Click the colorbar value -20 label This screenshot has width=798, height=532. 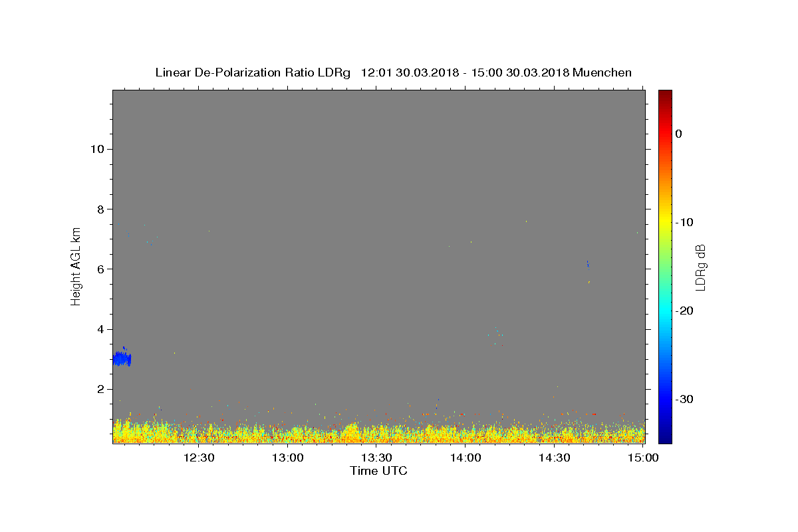[x=684, y=311]
